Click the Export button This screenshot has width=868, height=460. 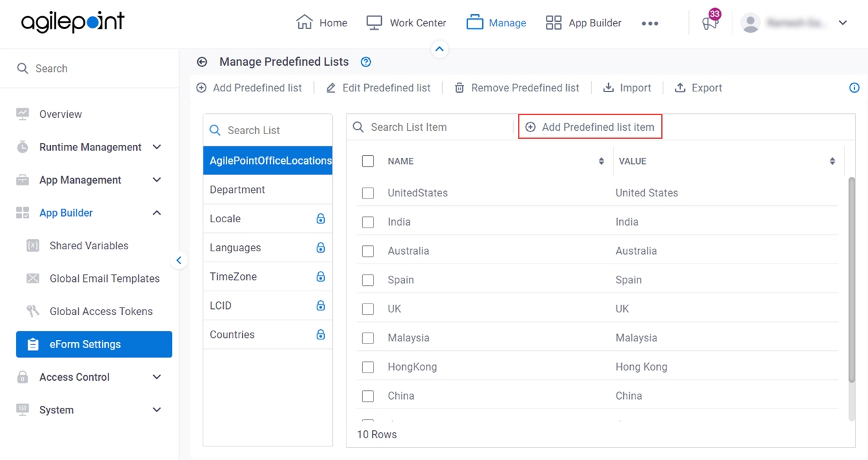(698, 88)
